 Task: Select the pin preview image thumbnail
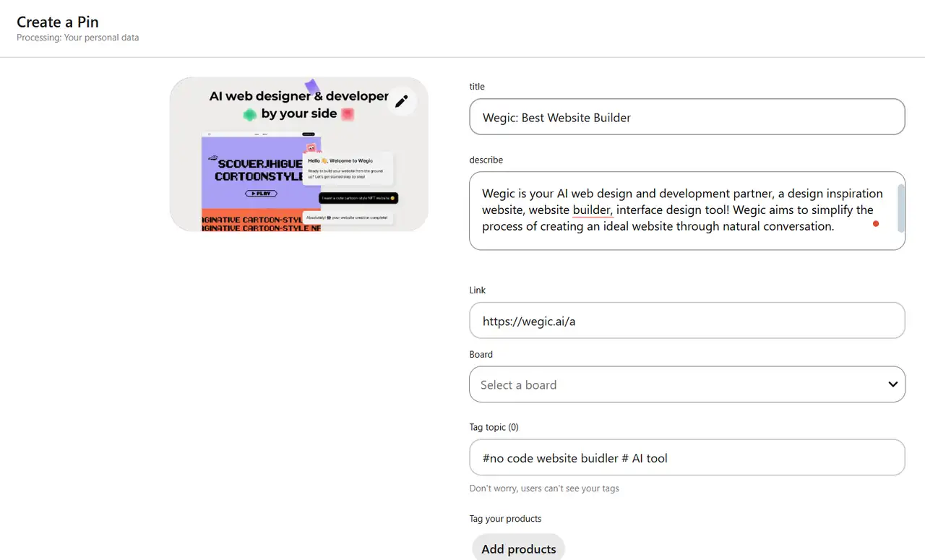(299, 154)
